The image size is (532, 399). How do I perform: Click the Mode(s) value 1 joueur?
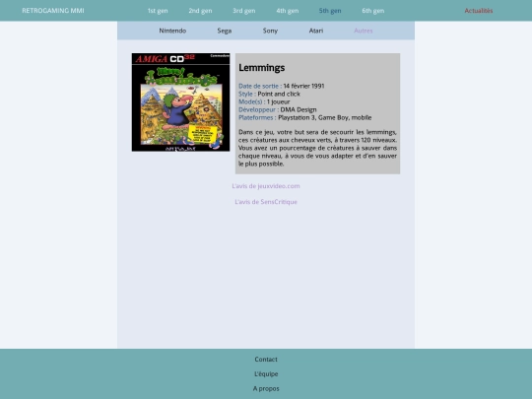(278, 101)
